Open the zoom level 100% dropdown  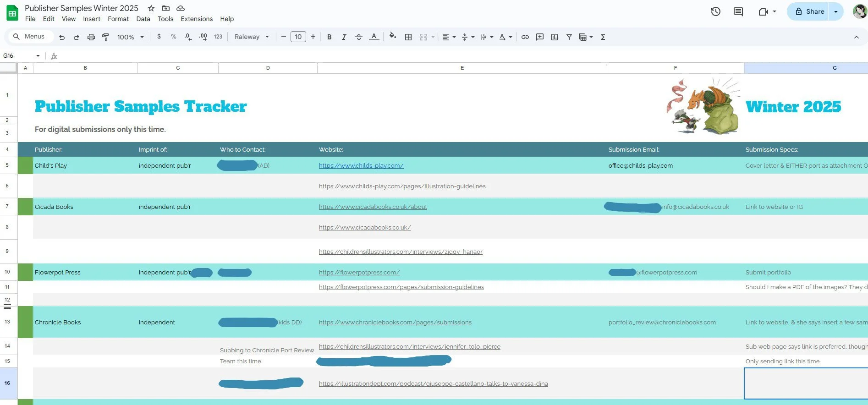click(x=131, y=37)
